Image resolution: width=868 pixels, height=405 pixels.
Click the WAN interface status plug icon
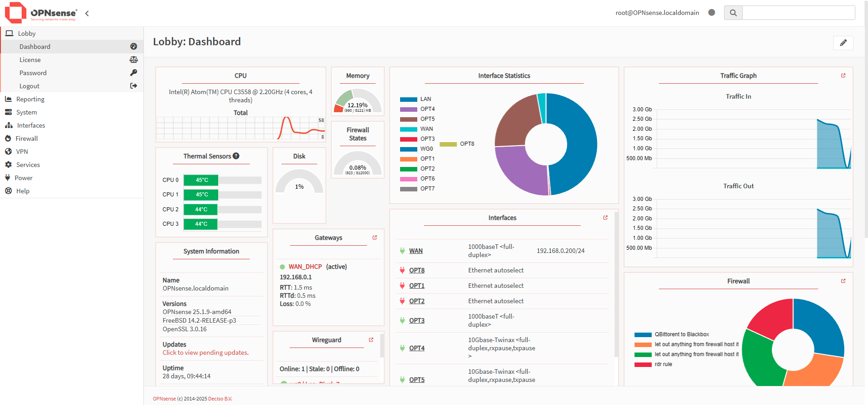[402, 251]
